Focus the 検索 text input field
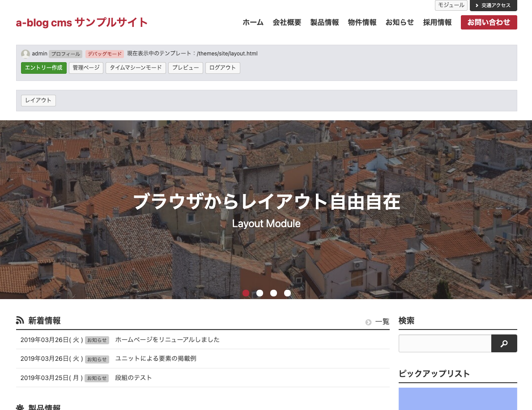Viewport: 532px width, 410px height. coord(445,343)
